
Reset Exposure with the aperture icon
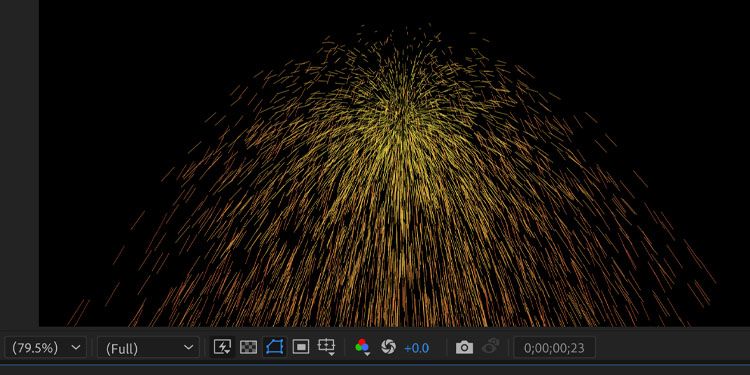pos(388,347)
